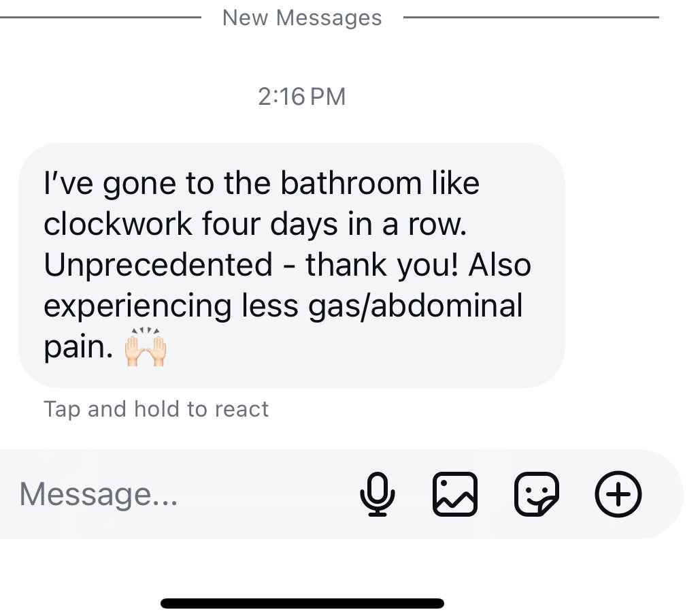Image resolution: width=700 pixels, height=612 pixels.
Task: Click the 2:16 PM timestamp
Action: (302, 97)
